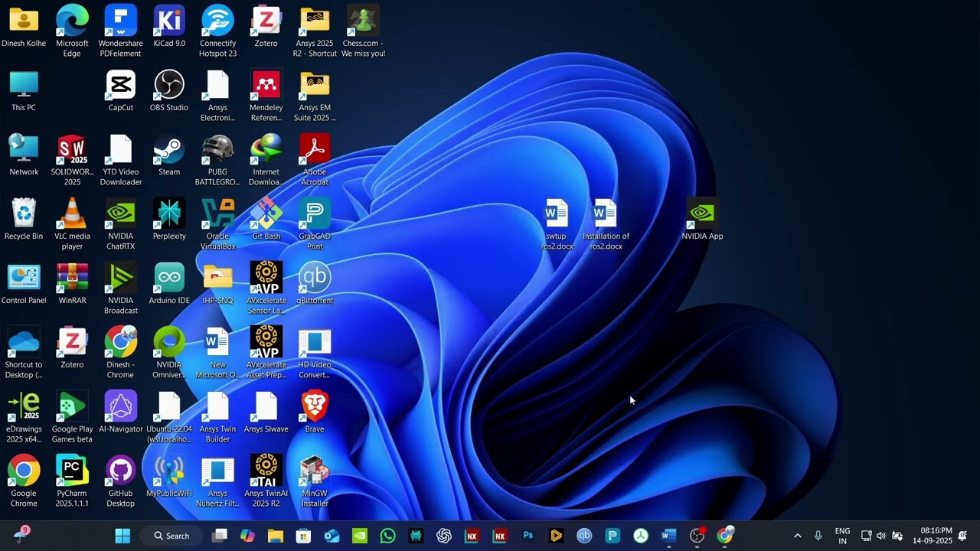Viewport: 980px width, 551px height.
Task: Select the AVxcelerate Sensor Labs icon
Action: pyautogui.click(x=266, y=289)
